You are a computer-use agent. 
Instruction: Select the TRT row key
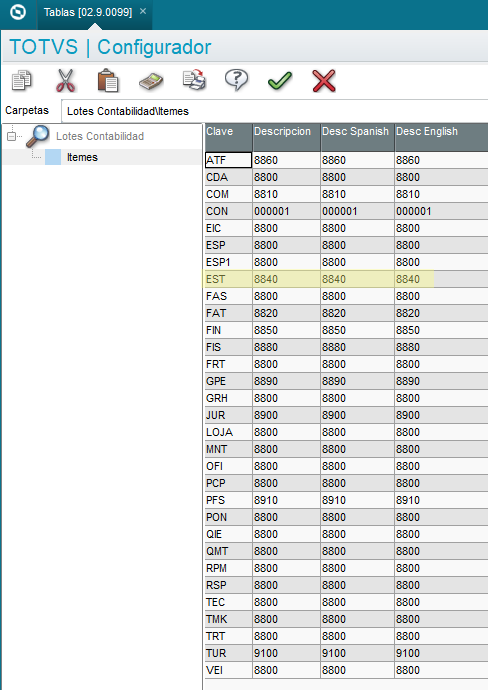click(x=228, y=636)
